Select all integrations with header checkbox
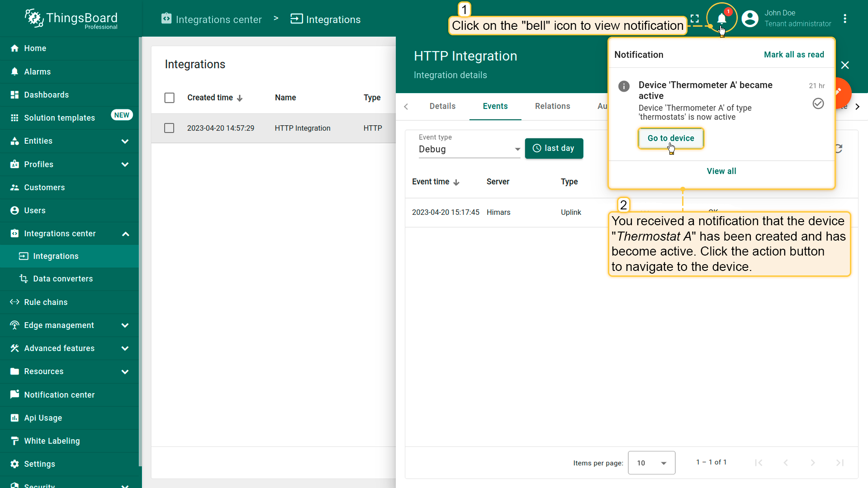Screen dimensions: 868x488 169,98
